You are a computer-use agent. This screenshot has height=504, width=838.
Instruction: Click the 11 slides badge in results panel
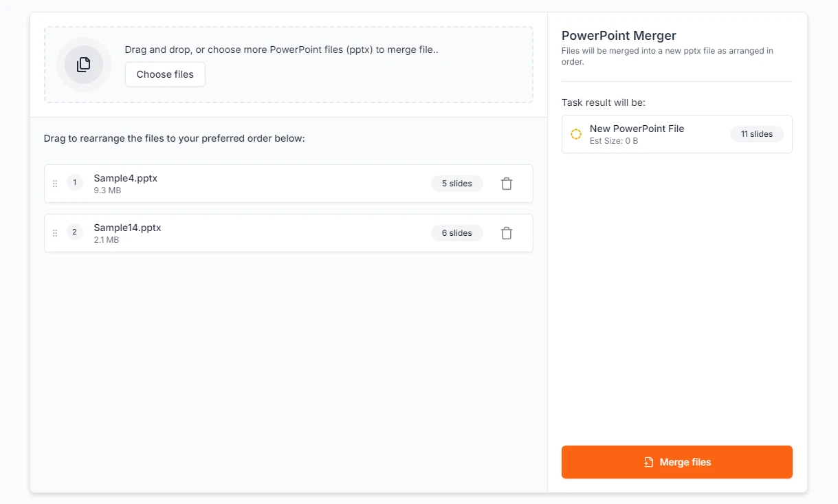point(757,134)
